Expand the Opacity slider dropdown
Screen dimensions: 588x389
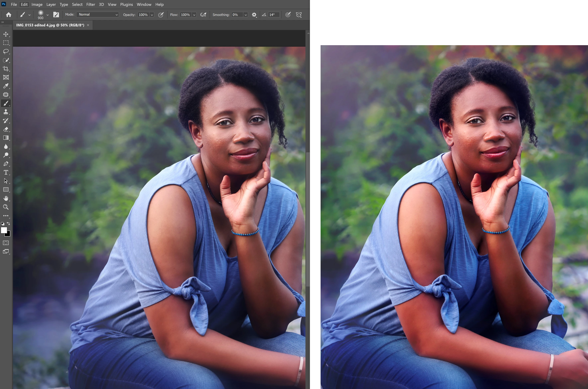pos(152,15)
